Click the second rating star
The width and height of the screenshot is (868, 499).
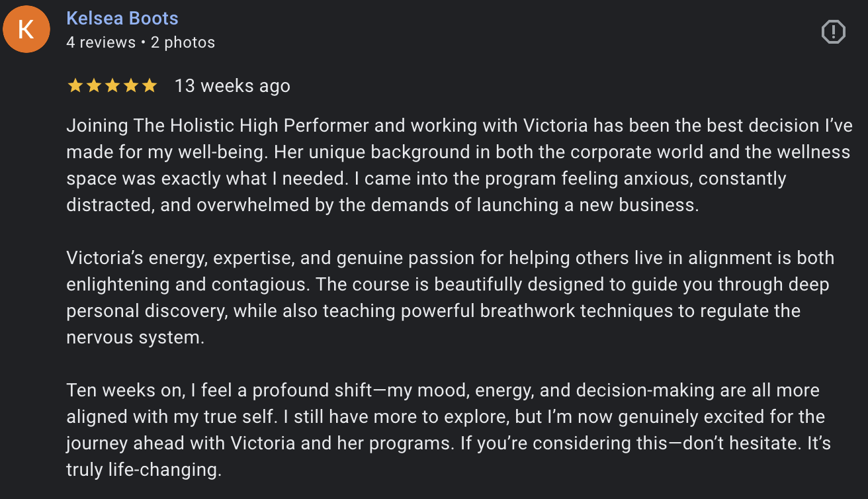pyautogui.click(x=94, y=86)
